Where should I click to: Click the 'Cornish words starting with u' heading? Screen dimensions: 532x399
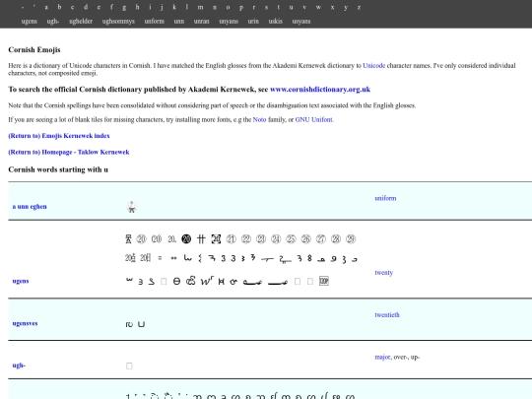coord(58,169)
